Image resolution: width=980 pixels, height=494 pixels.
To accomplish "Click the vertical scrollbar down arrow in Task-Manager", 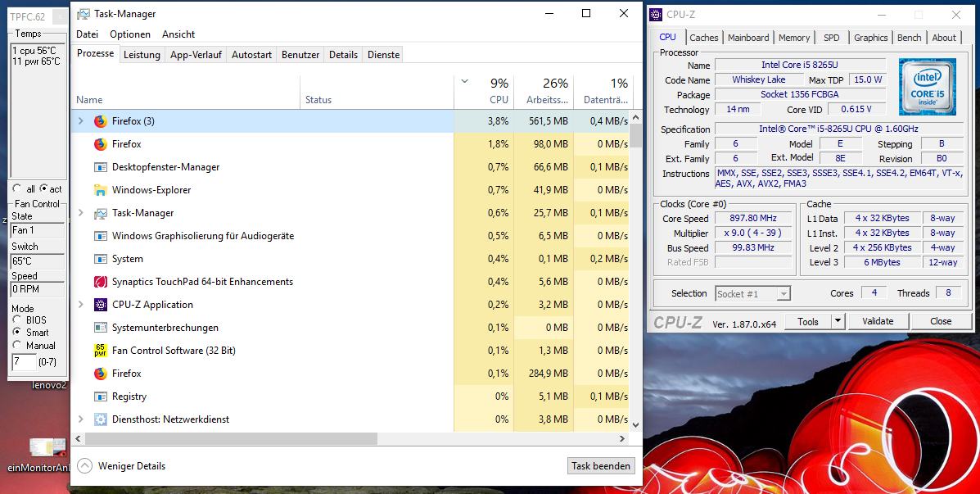I will click(636, 424).
